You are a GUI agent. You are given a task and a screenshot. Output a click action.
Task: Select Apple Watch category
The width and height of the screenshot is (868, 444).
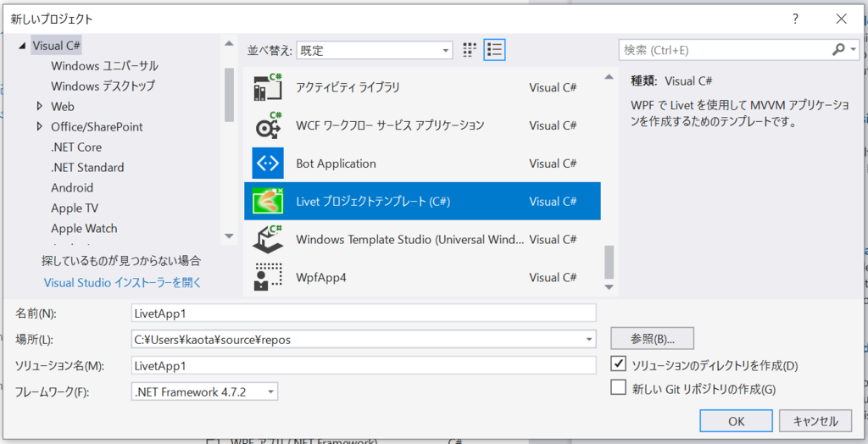point(84,228)
